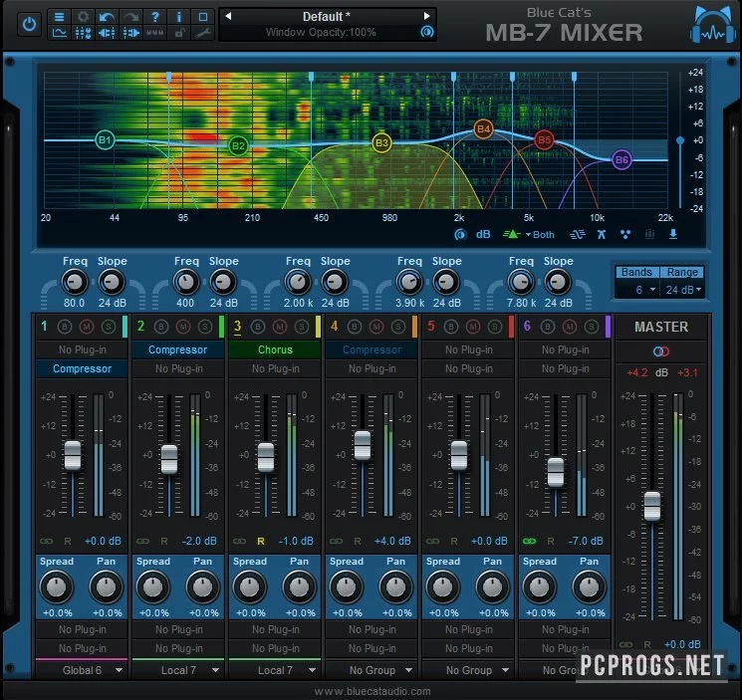This screenshot has height=700, width=742.
Task: Select previous preset with left arrow
Action: pyautogui.click(x=228, y=16)
